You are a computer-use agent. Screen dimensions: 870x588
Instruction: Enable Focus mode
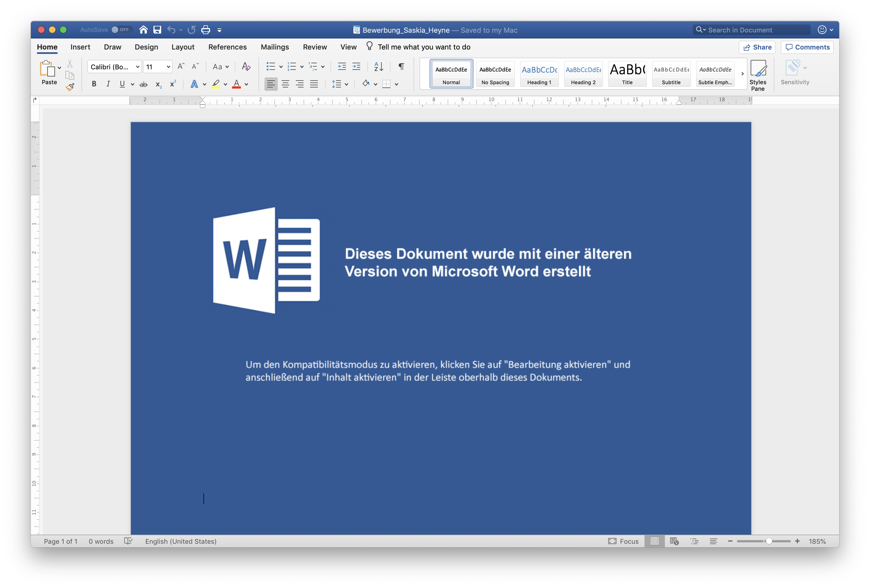(623, 541)
